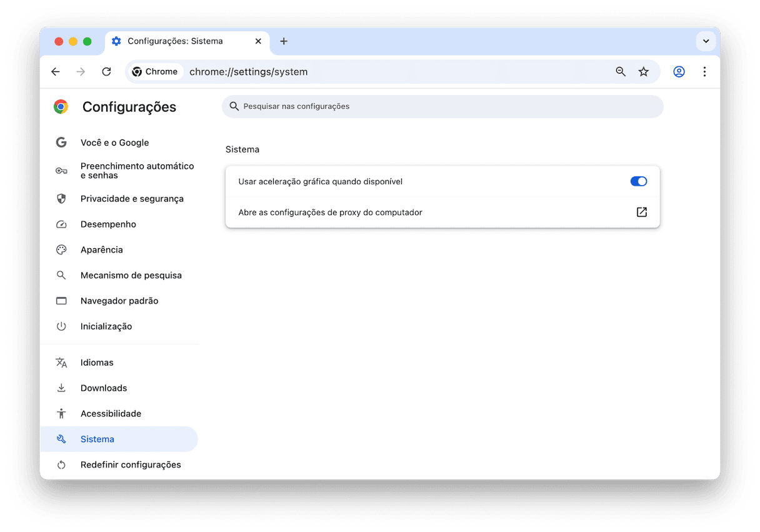This screenshot has width=760, height=532.
Task: Click the wrench Sistema icon
Action: tap(61, 439)
